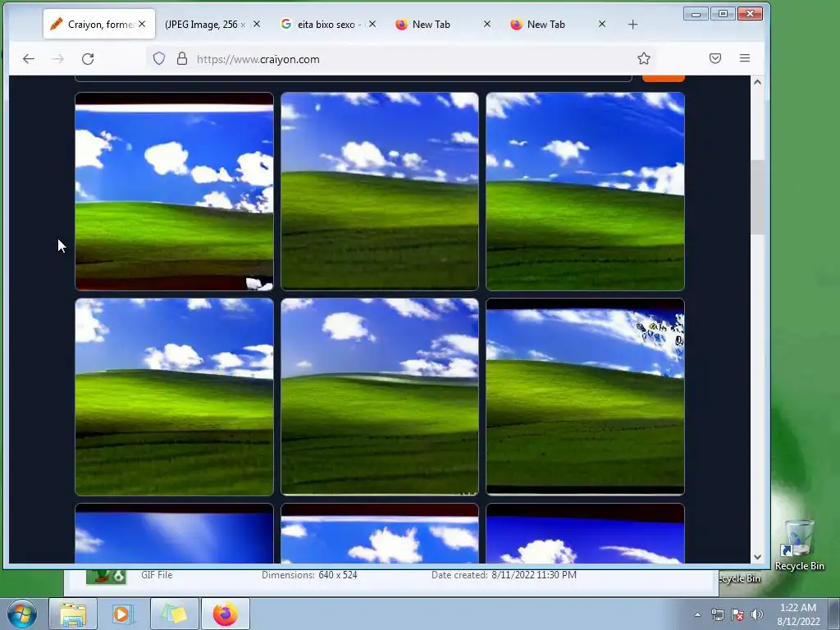The height and width of the screenshot is (630, 840).
Task: Open the Firefox hamburger menu
Action: 745,58
